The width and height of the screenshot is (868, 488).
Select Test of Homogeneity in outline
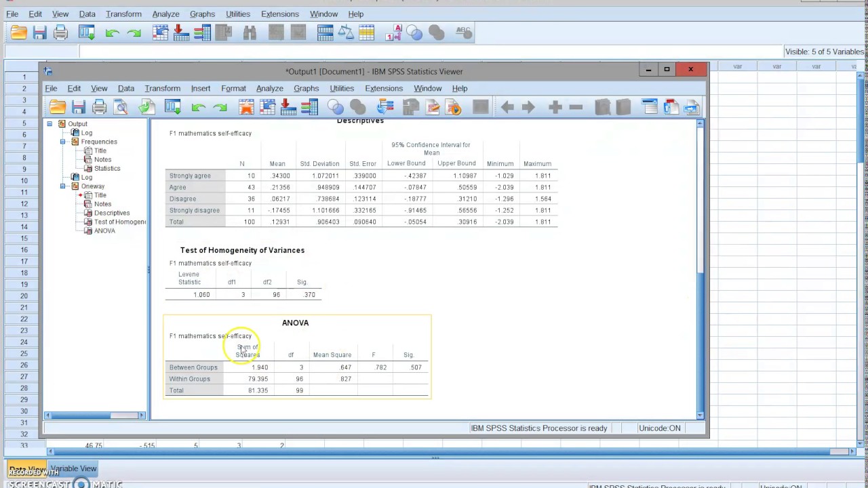tap(120, 222)
